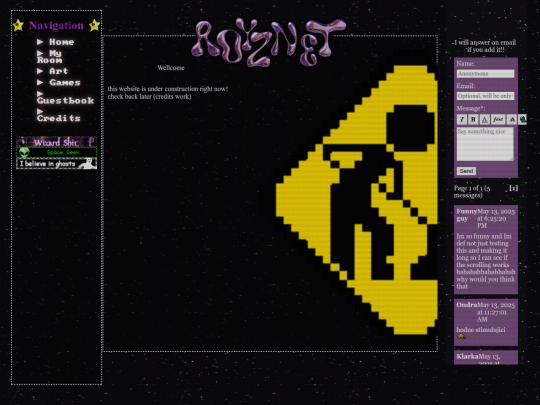Open the font picker in message toolbar
This screenshot has width=540, height=405.
click(498, 119)
